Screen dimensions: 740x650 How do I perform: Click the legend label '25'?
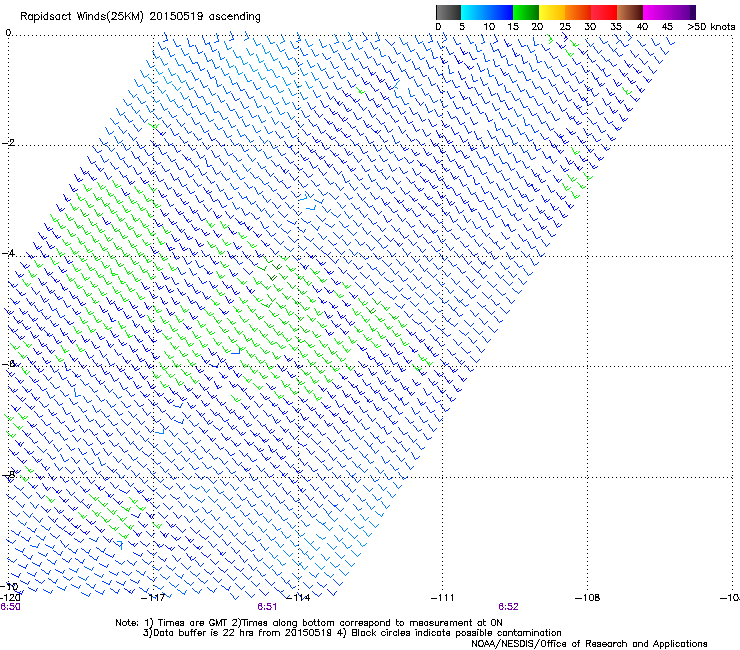click(565, 27)
